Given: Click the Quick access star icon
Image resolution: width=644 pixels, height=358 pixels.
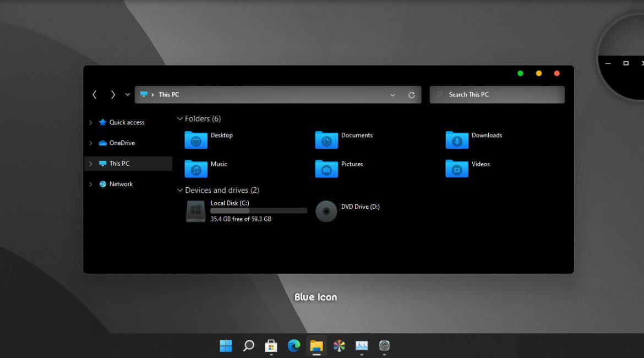Looking at the screenshot, I should tap(103, 122).
